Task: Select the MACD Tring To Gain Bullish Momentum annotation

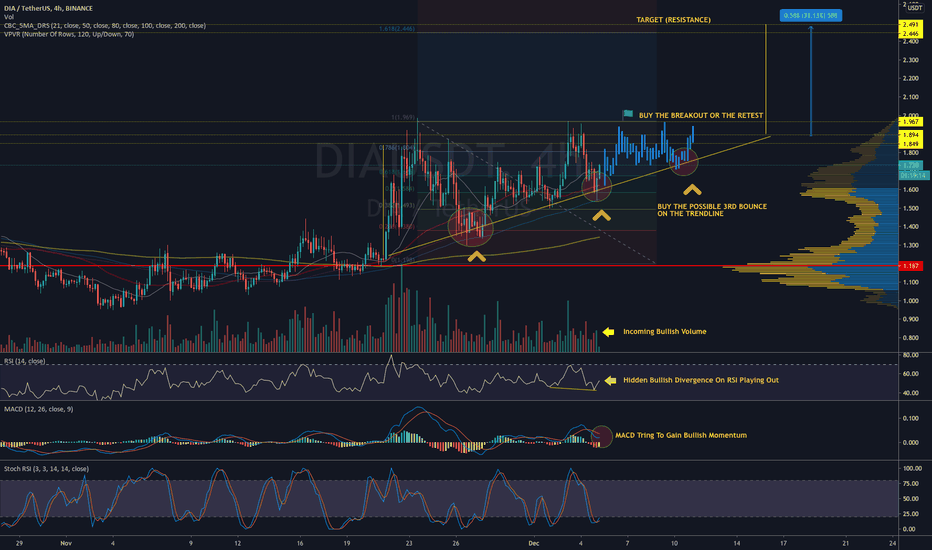Action: pos(681,435)
